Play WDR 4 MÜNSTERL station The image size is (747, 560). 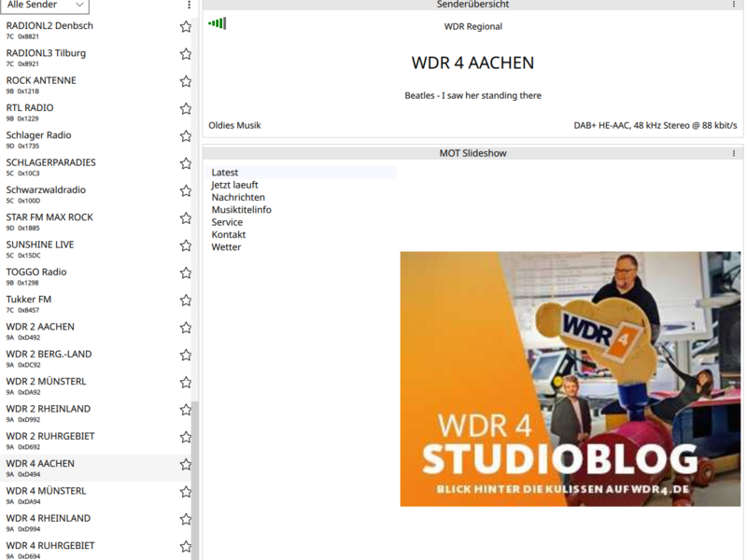(95, 496)
